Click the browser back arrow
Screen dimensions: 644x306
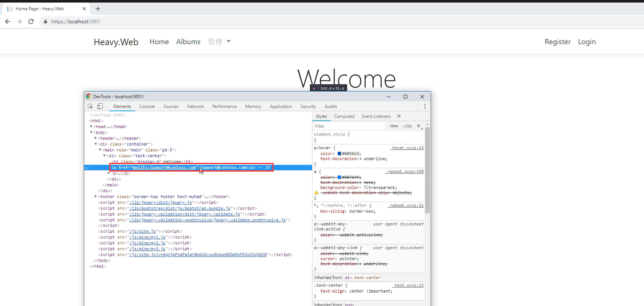point(8,21)
